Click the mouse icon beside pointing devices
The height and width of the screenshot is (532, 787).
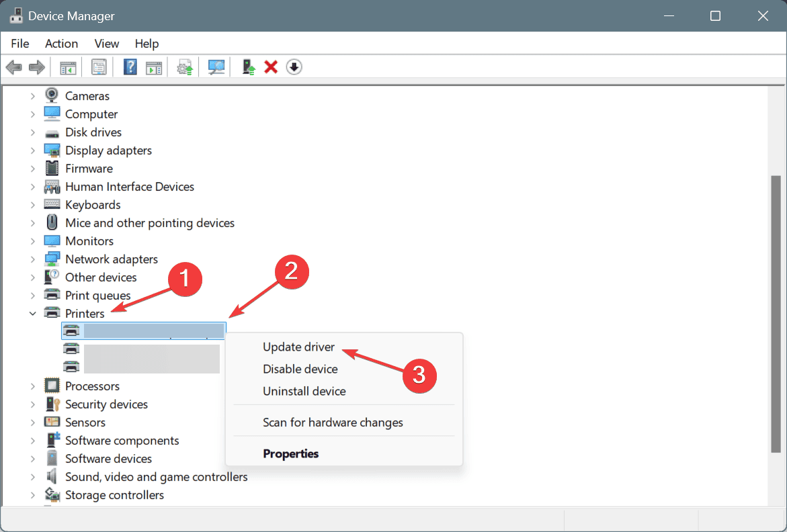52,222
